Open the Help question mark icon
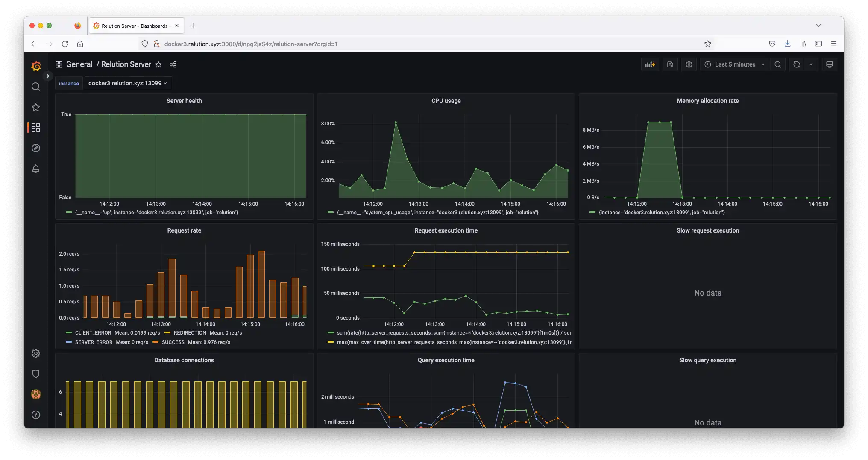Screen dimensions: 868x460 click(36, 415)
